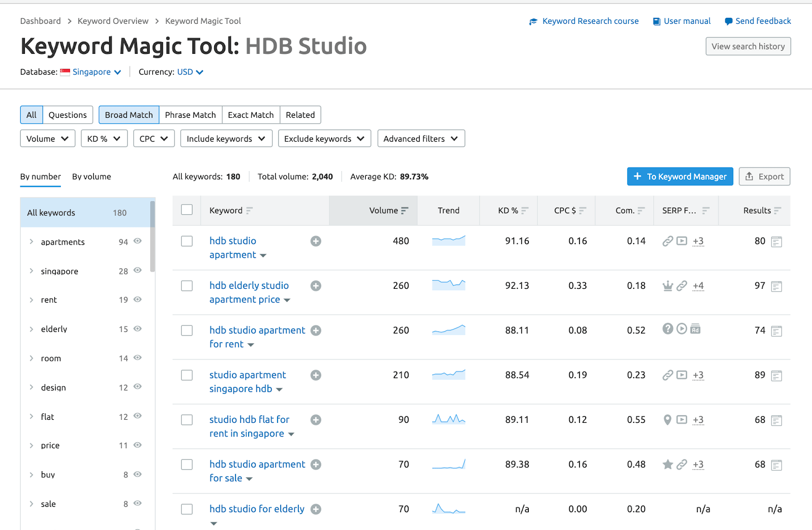The height and width of the screenshot is (530, 812).
Task: Add 'studio hdb flat for rent' via plus icon
Action: [x=316, y=420]
